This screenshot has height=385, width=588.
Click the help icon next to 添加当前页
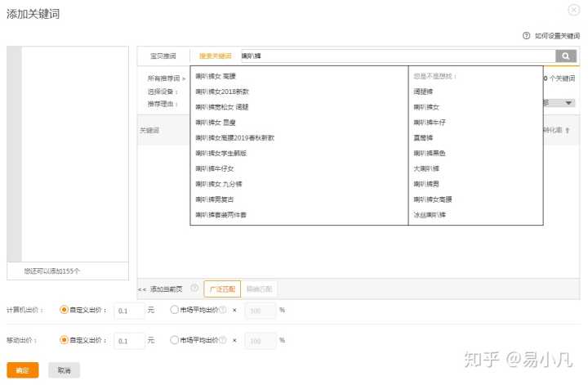194,289
